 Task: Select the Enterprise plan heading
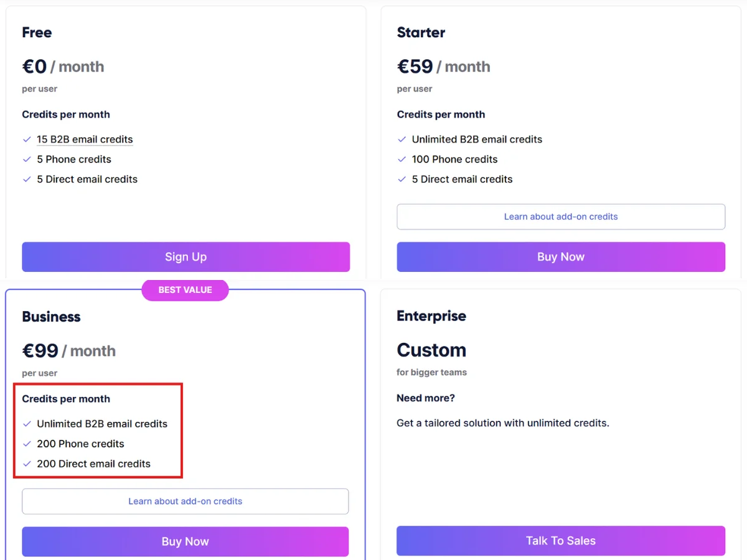(x=431, y=316)
